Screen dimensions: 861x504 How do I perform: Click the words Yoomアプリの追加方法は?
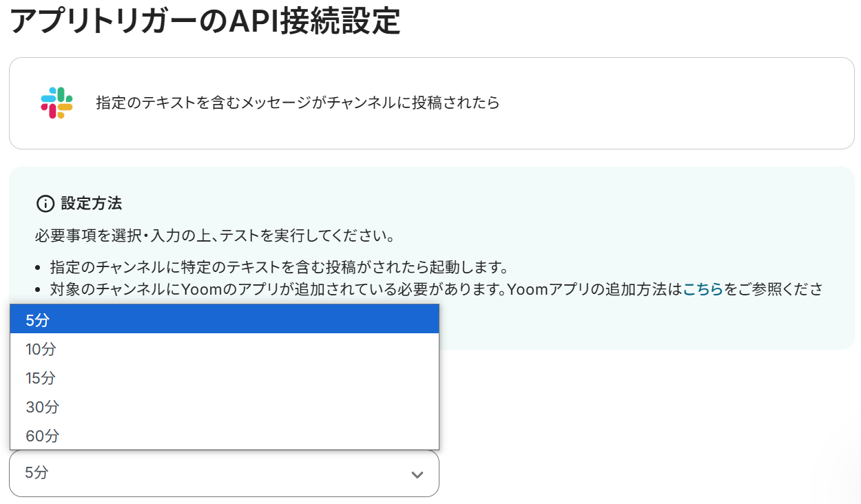pyautogui.click(x=594, y=289)
